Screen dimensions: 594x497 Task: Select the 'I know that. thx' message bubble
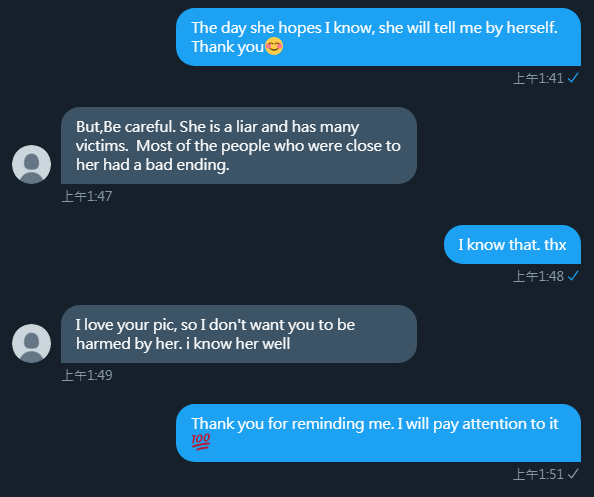tap(512, 244)
